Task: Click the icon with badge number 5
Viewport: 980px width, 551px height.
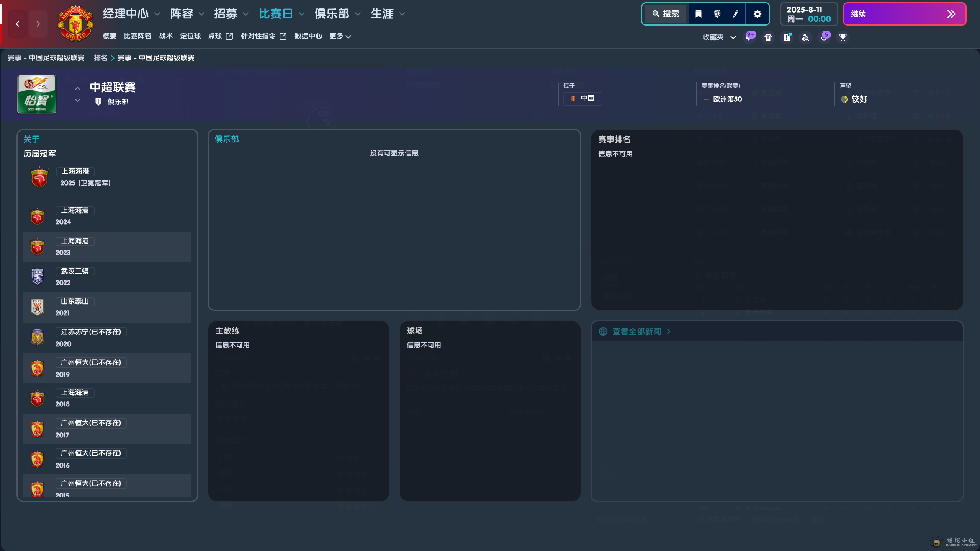Action: 825,37
